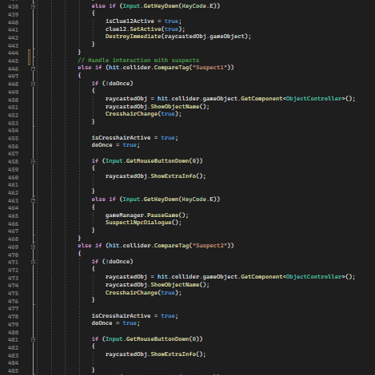The image size is (375, 375).
Task: Click "ShowExtraInfo" on line 483
Action: (173, 354)
